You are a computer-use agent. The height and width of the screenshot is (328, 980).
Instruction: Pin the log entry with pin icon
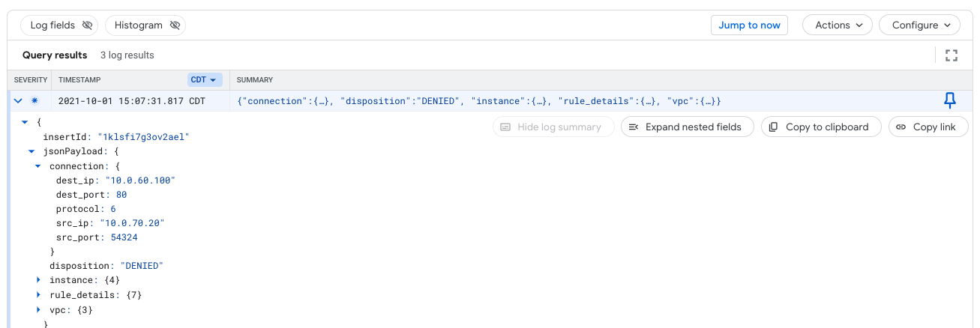[949, 101]
